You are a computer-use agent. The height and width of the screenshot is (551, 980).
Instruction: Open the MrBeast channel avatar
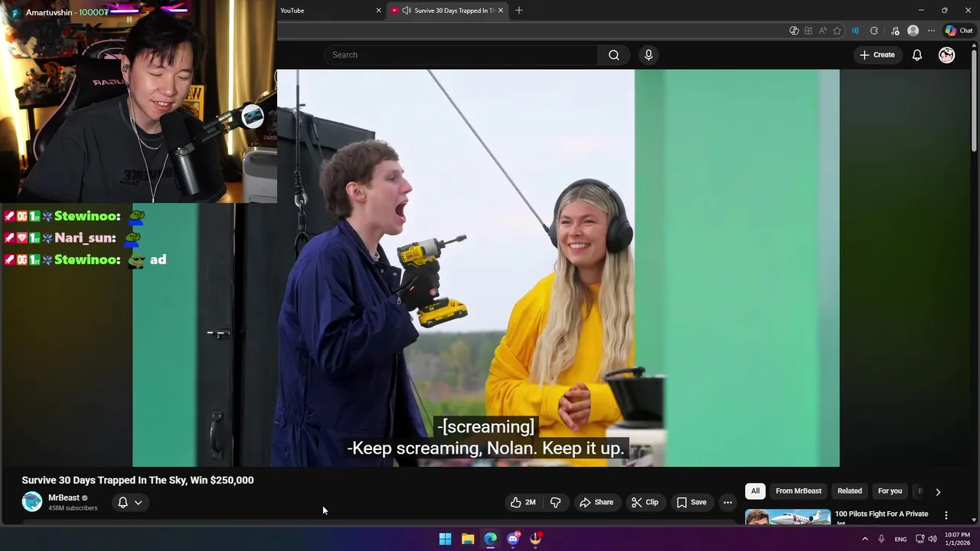tap(32, 502)
